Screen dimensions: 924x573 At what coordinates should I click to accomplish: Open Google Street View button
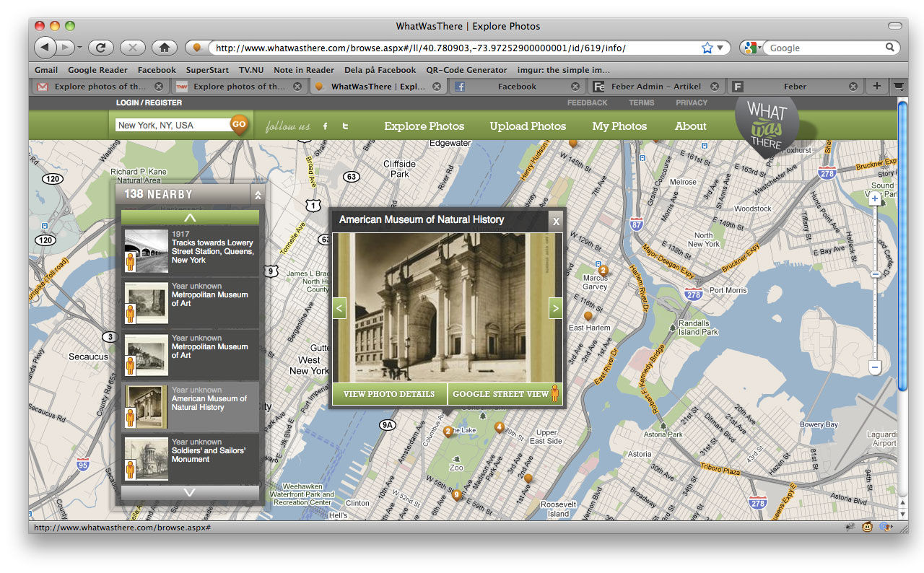point(505,394)
